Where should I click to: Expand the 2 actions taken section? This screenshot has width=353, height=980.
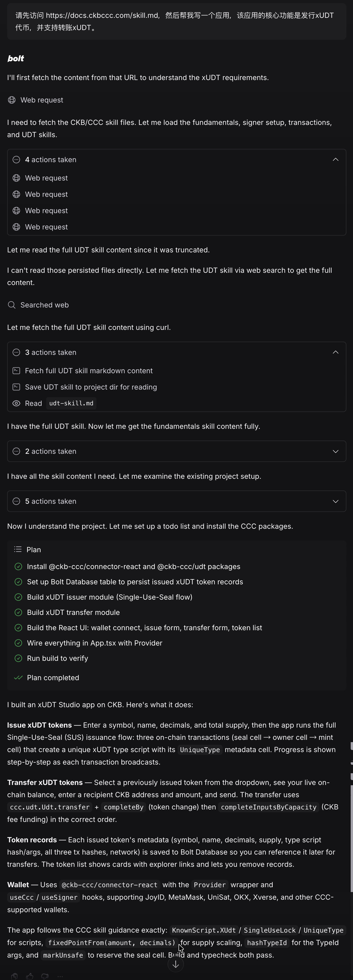pos(177,451)
